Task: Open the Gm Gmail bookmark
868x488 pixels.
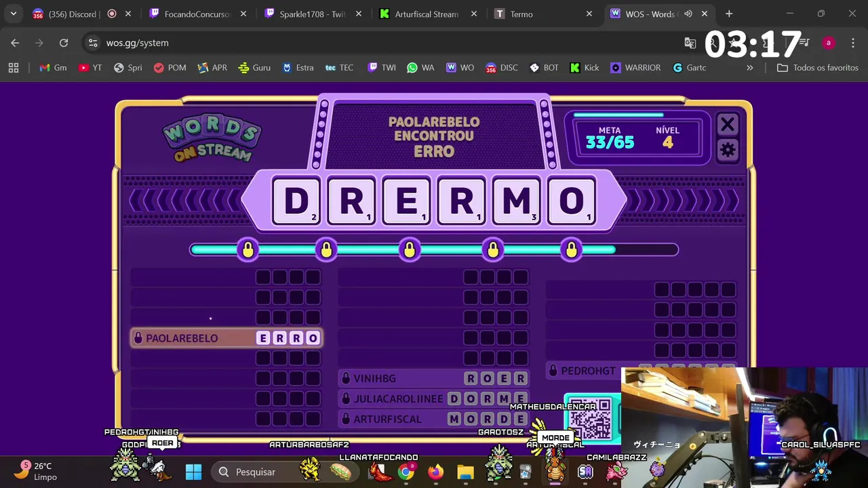Action: pyautogui.click(x=54, y=68)
